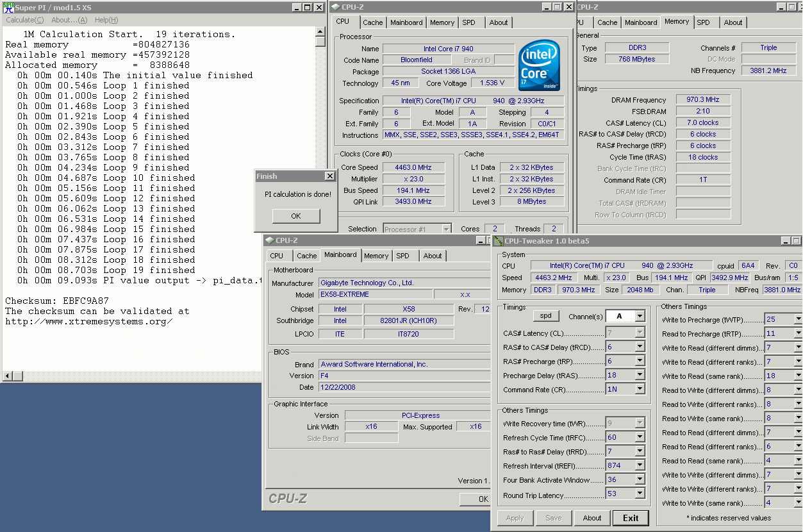Click the Southbridge 82801JR (ICH10R) field
The width and height of the screenshot is (803, 532).
pyautogui.click(x=409, y=320)
